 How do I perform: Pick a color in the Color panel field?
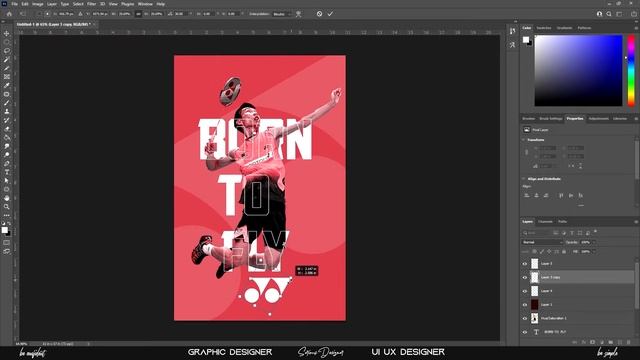[x=578, y=70]
